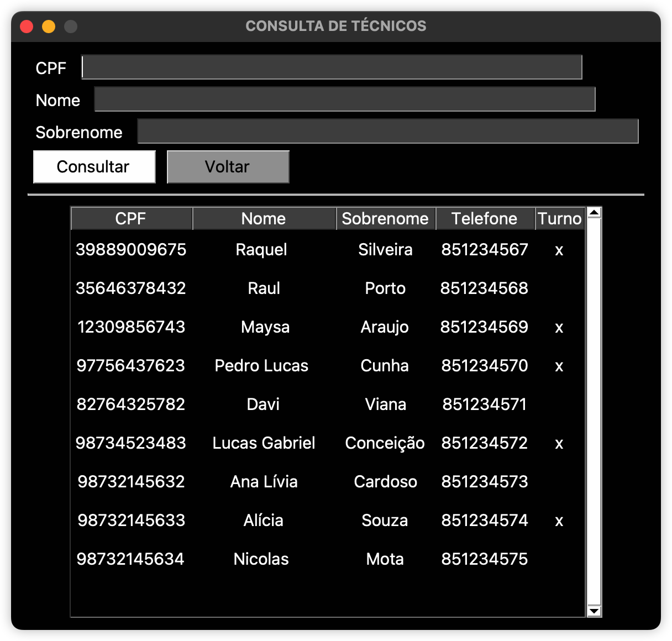Image resolution: width=672 pixels, height=641 pixels.
Task: Select the name Raul
Action: (264, 288)
